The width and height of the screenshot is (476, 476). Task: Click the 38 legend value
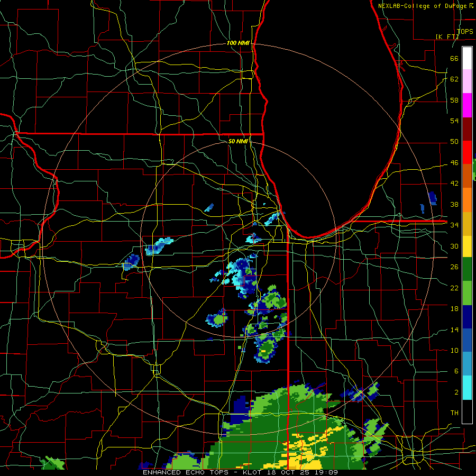point(454,204)
